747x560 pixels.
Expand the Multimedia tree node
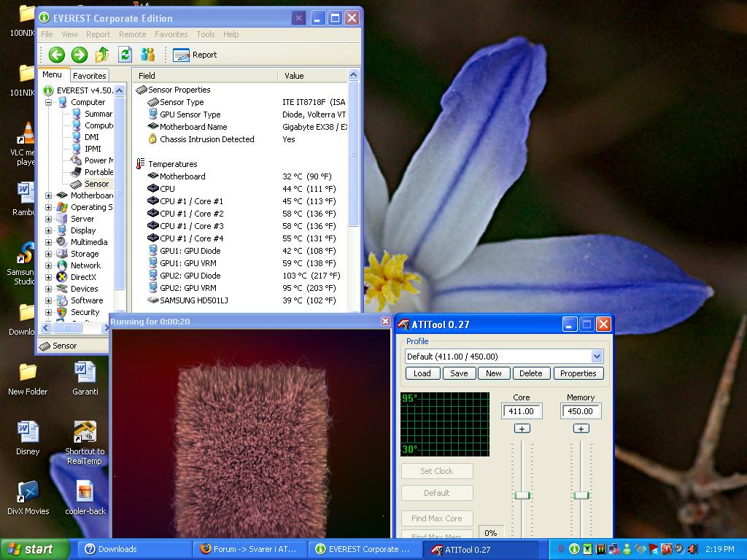tap(49, 242)
